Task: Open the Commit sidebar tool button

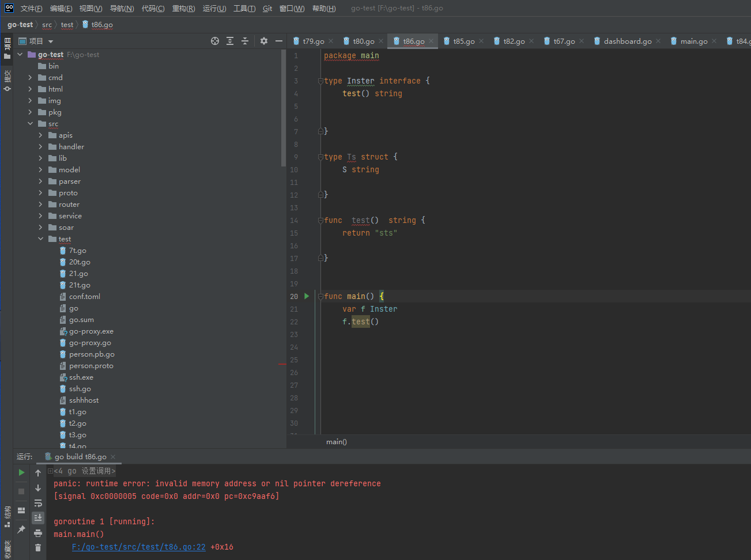Action: pyautogui.click(x=7, y=81)
